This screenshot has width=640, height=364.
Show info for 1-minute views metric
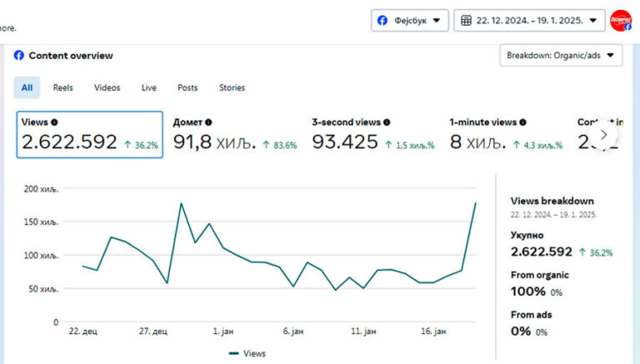point(522,122)
